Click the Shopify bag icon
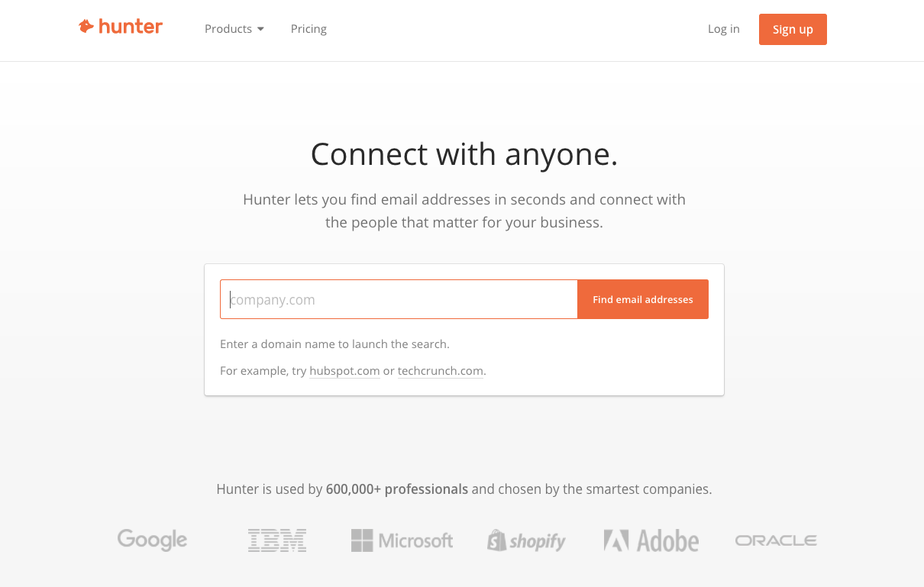Image resolution: width=924 pixels, height=587 pixels. click(x=496, y=540)
